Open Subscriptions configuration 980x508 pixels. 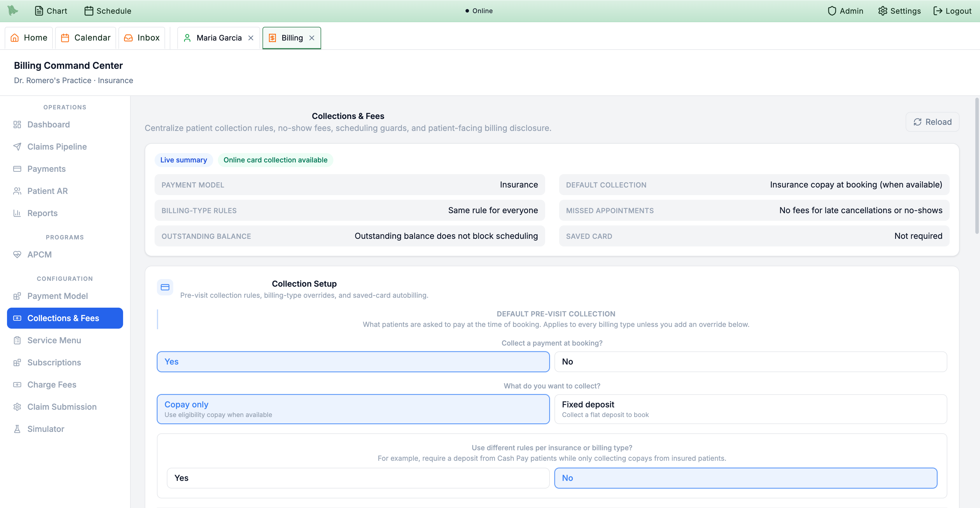pyautogui.click(x=65, y=362)
